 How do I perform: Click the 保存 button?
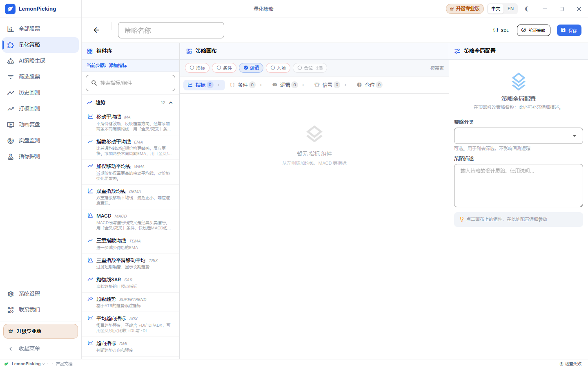pyautogui.click(x=569, y=30)
